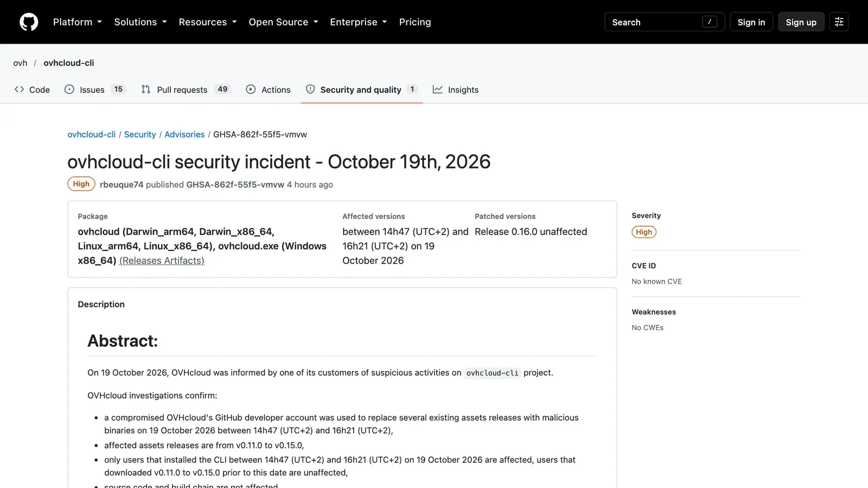868x488 pixels.
Task: Click the Issues count badge 15
Action: [x=118, y=89]
